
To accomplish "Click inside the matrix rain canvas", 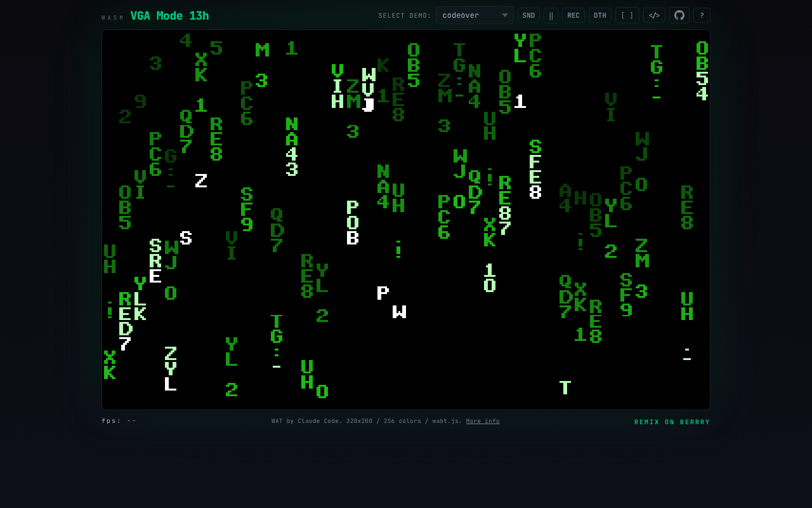I will pyautogui.click(x=406, y=220).
